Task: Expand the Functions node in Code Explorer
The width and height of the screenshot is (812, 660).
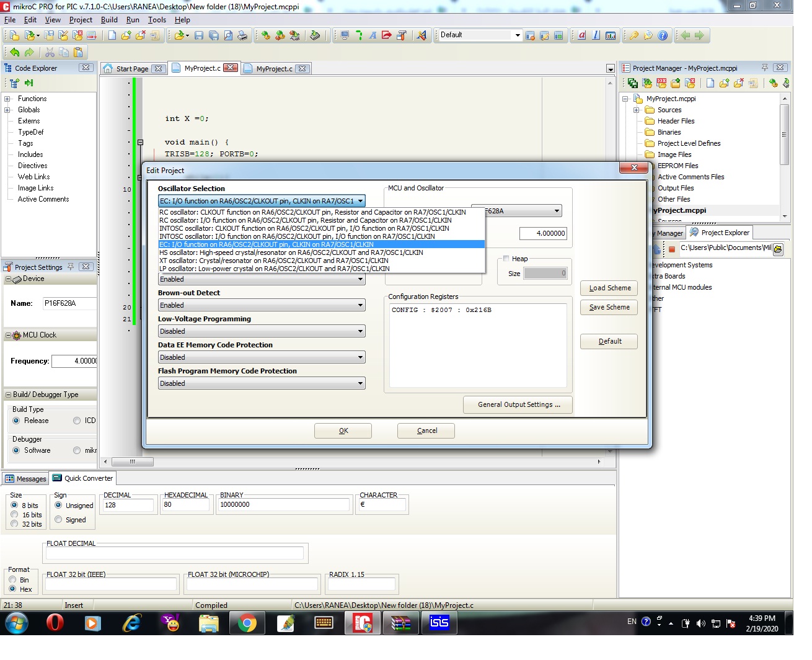Action: click(x=7, y=99)
